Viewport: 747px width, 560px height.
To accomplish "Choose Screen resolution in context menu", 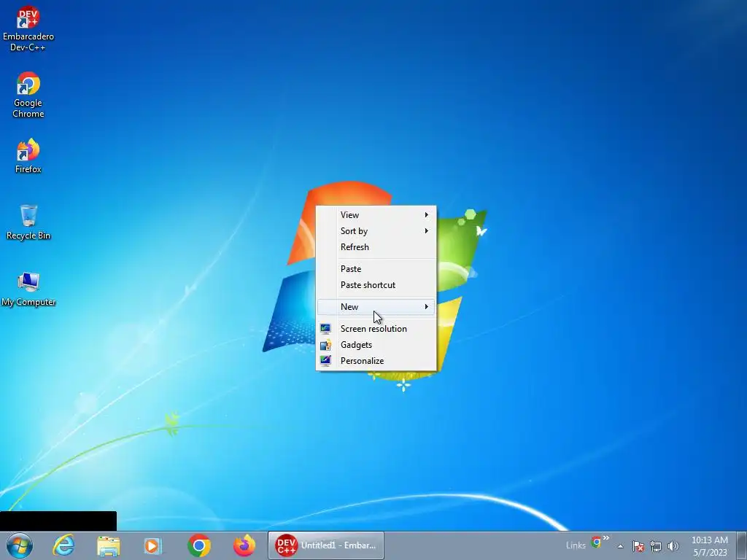I will pos(376,329).
